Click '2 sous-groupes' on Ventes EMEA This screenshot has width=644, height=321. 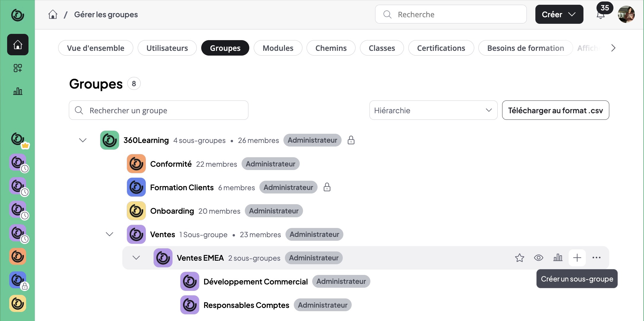pos(254,258)
